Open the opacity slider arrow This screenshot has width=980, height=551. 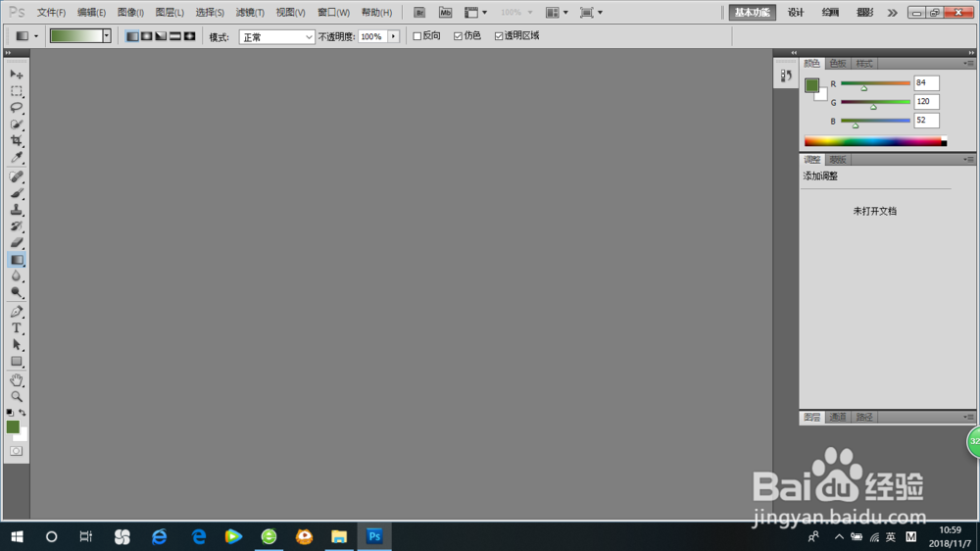tap(394, 37)
